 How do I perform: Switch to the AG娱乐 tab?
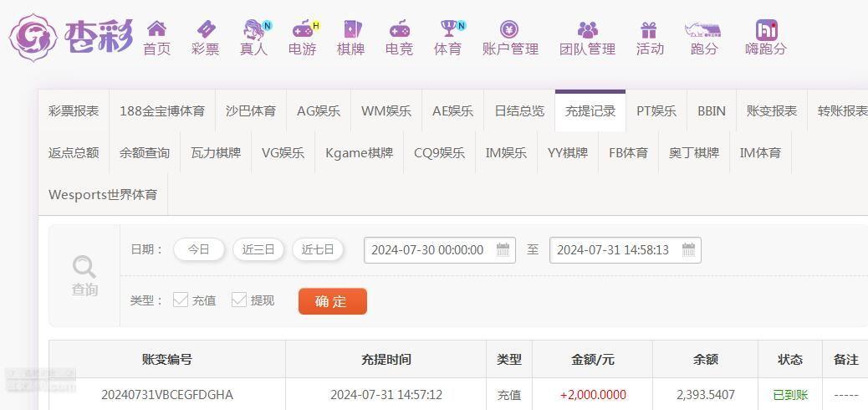(x=319, y=110)
